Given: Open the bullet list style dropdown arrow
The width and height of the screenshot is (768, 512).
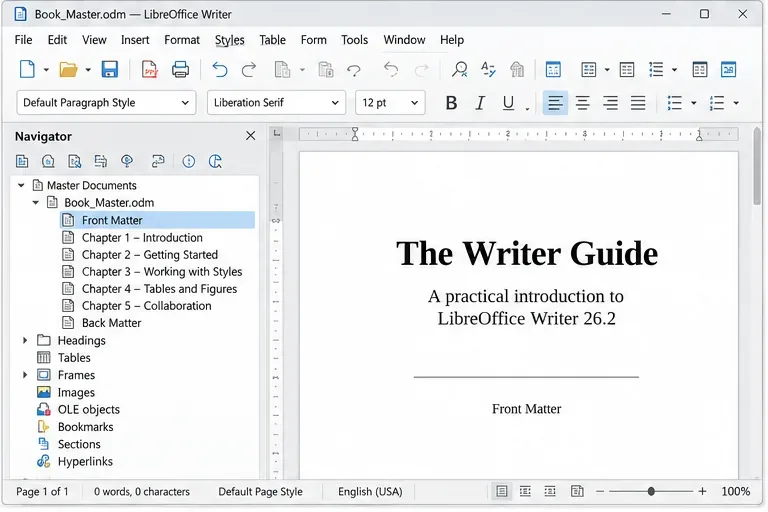Looking at the screenshot, I should tap(694, 103).
